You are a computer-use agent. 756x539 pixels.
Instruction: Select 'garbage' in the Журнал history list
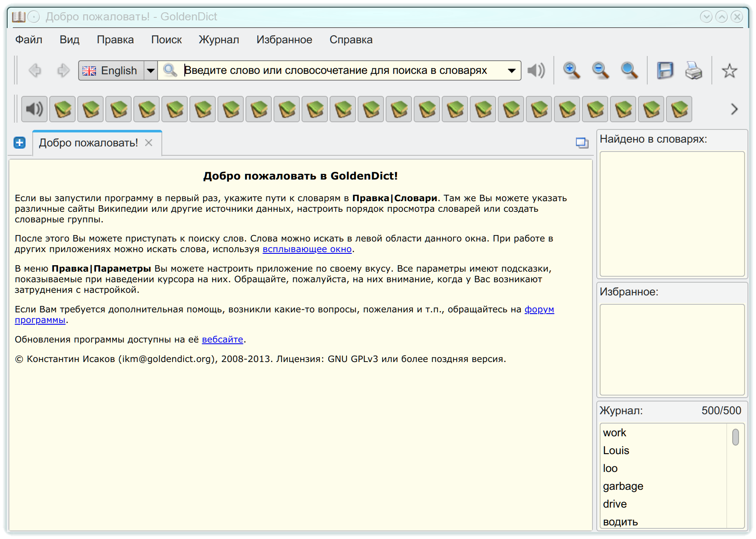click(623, 486)
